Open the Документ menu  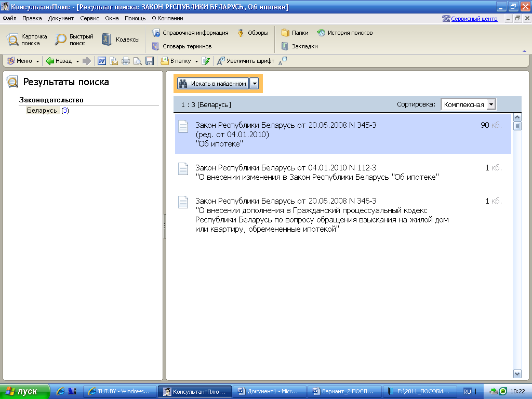click(x=61, y=18)
